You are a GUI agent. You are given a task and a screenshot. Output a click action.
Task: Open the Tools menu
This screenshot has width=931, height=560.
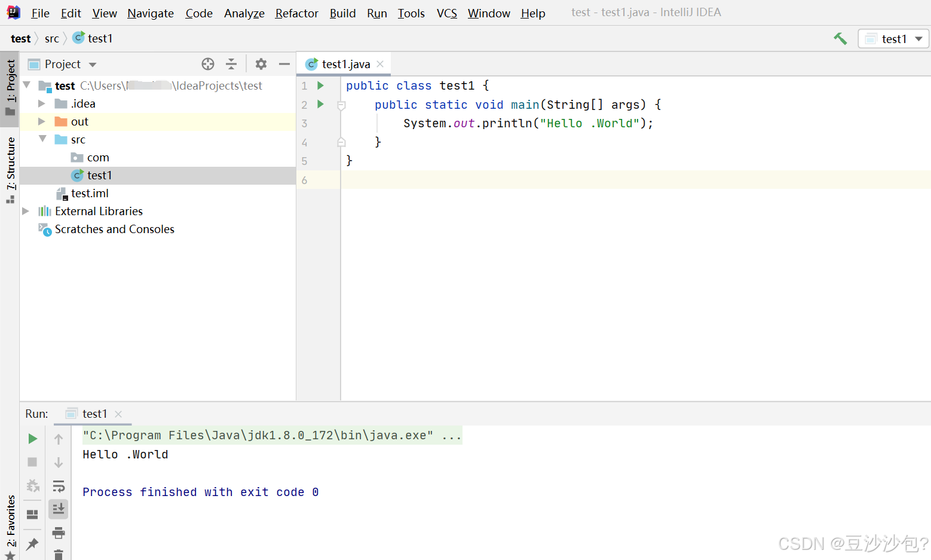411,13
